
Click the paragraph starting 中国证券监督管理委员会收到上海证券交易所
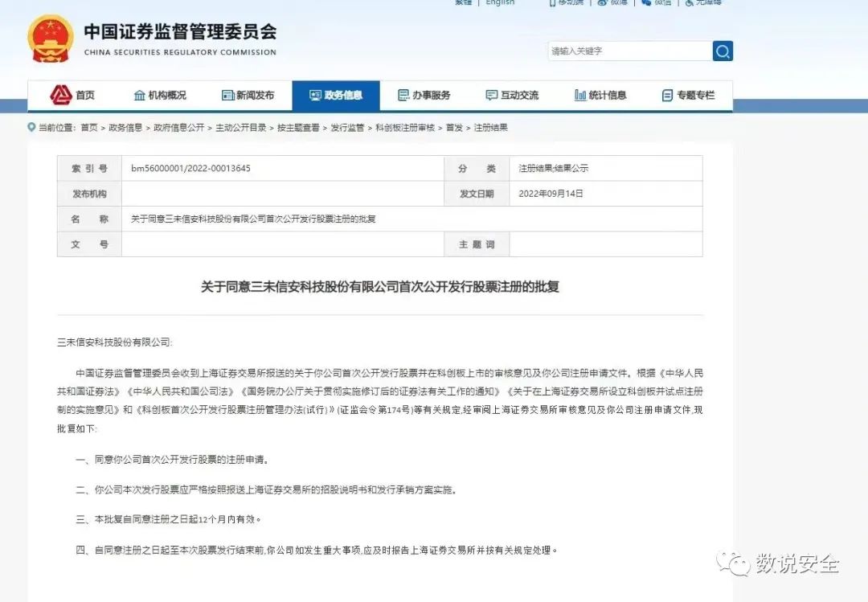click(x=379, y=400)
